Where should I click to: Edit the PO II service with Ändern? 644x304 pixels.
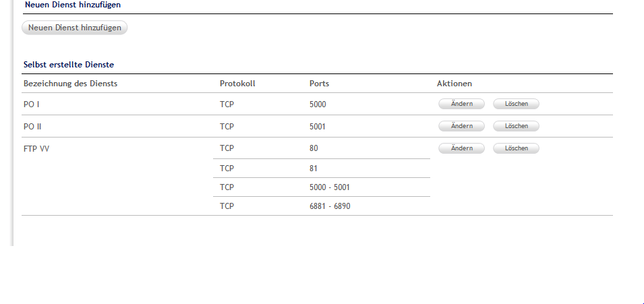461,126
